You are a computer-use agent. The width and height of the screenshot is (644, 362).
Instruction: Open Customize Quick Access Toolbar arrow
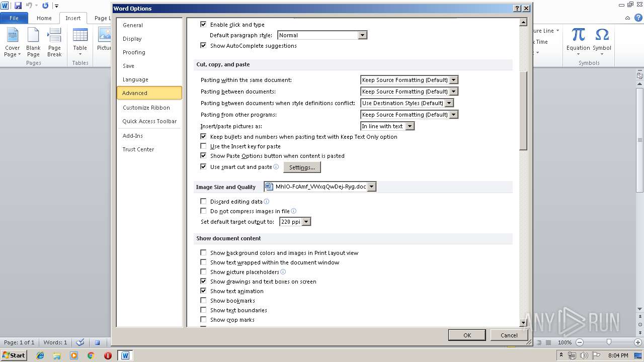56,6
